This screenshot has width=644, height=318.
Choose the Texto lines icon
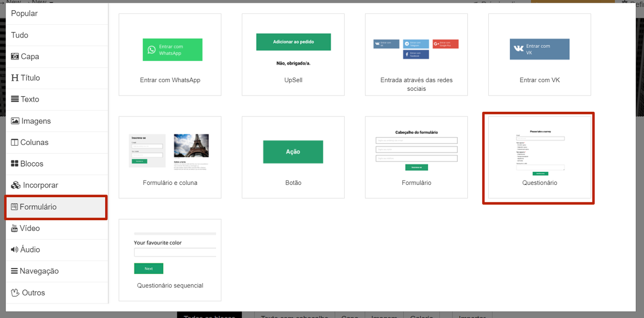coord(15,99)
